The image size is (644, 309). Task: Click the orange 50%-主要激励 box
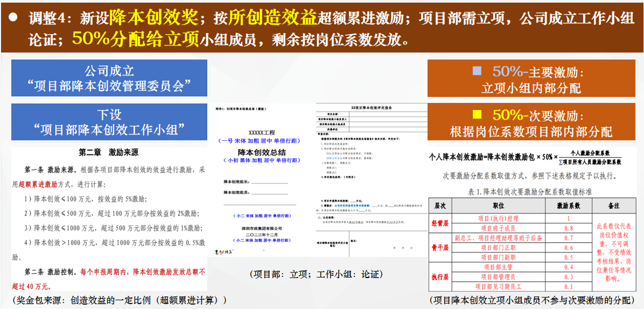(x=531, y=79)
